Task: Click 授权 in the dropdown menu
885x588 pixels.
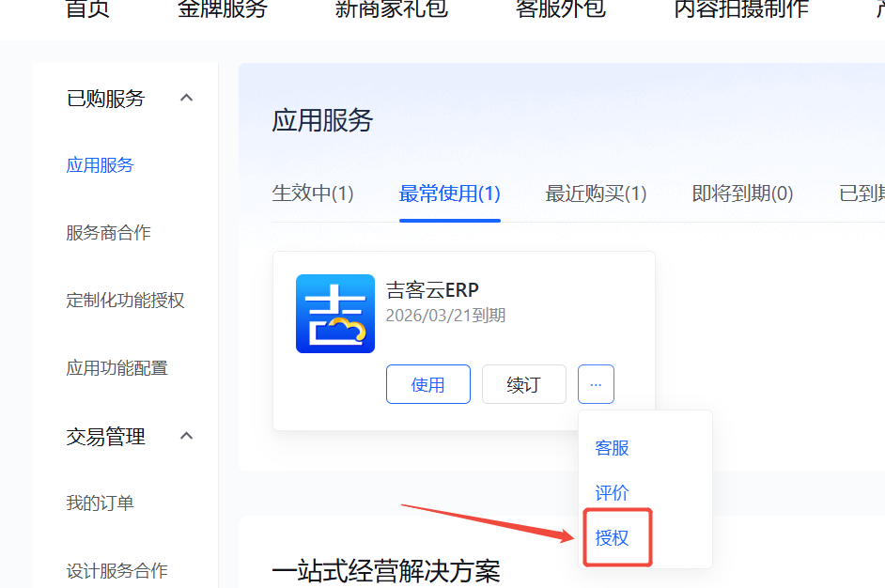Action: tap(612, 538)
